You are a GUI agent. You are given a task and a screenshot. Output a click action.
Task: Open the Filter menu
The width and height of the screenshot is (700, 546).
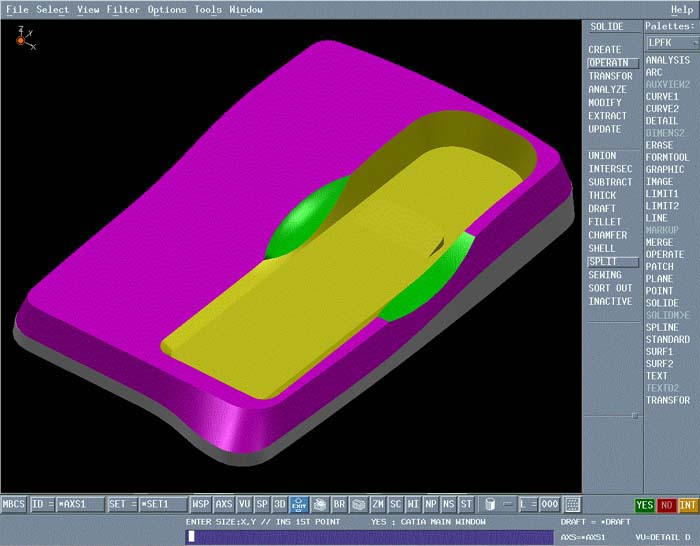click(123, 10)
